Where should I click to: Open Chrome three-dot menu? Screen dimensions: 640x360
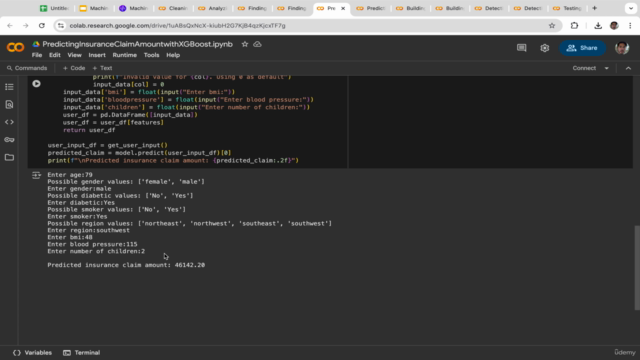(630, 26)
